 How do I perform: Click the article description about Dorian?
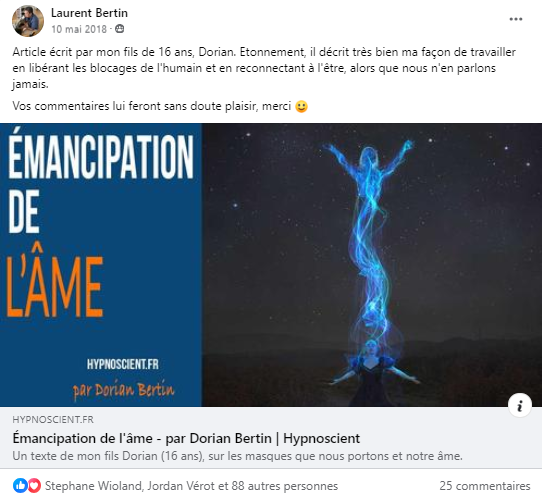coord(237,456)
